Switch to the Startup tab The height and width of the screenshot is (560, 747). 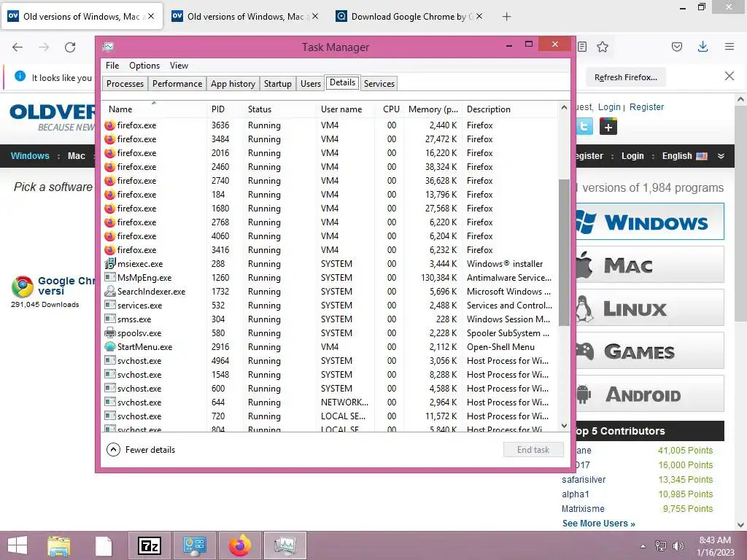click(x=278, y=83)
